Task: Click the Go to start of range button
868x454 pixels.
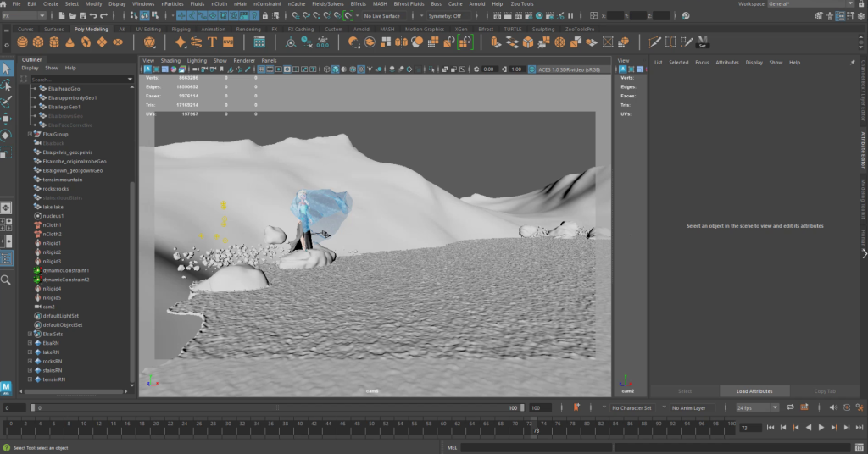Action: click(x=771, y=428)
